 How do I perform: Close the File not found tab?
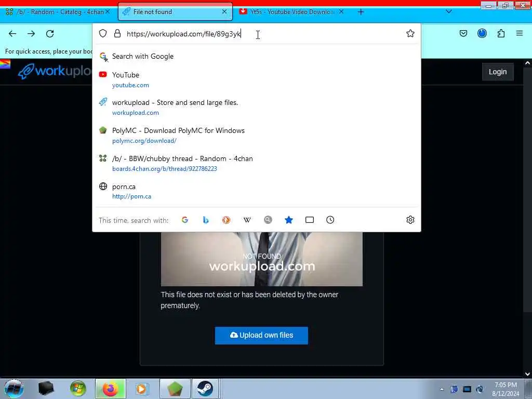tap(224, 11)
